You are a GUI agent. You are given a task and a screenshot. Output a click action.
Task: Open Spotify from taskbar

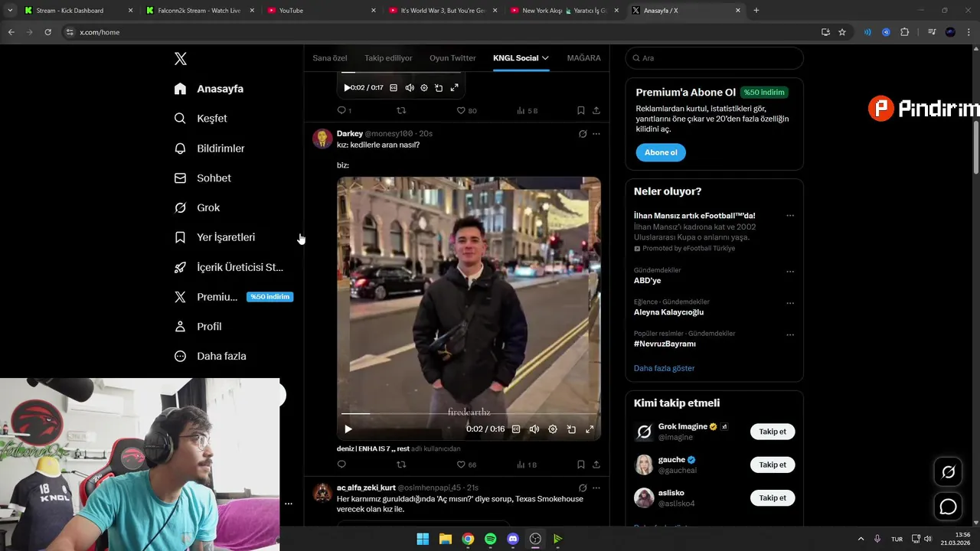(x=490, y=539)
